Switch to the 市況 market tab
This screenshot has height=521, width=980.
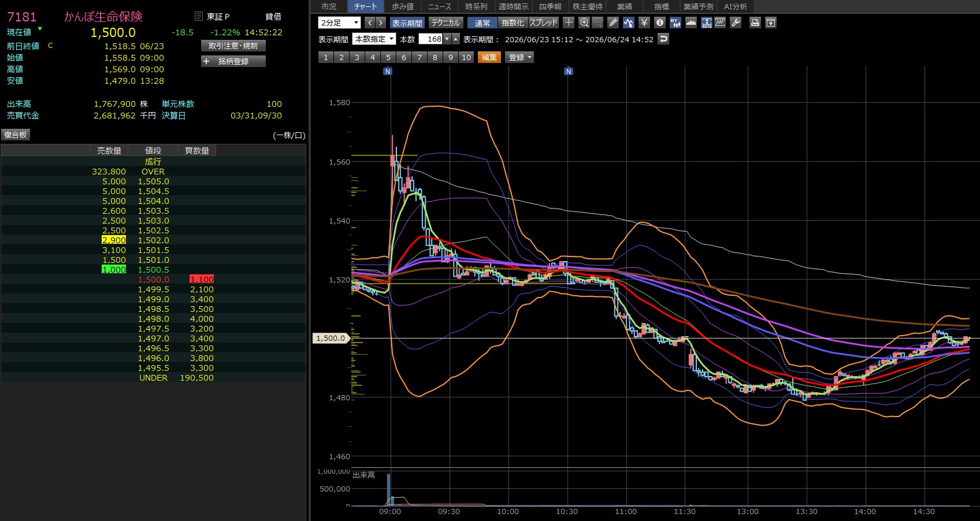pos(329,6)
